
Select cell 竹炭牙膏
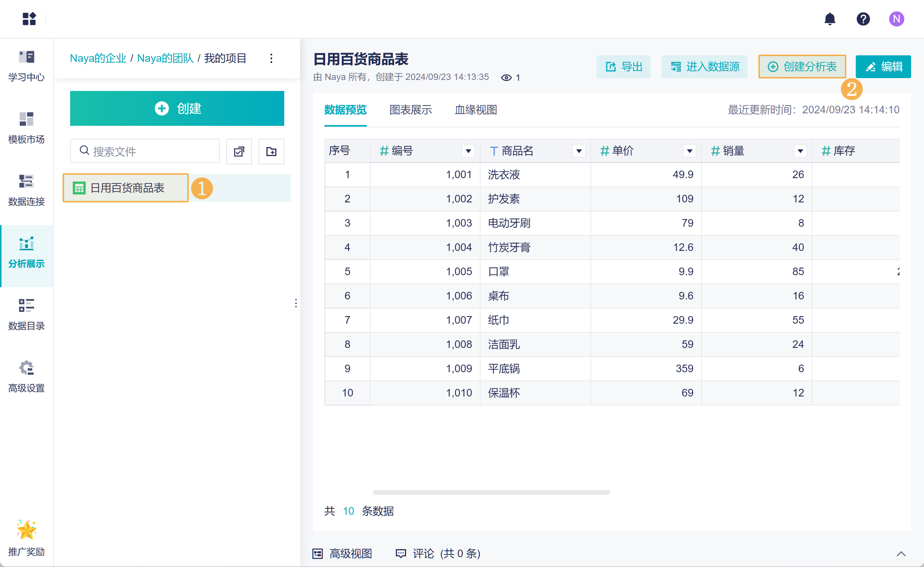535,247
